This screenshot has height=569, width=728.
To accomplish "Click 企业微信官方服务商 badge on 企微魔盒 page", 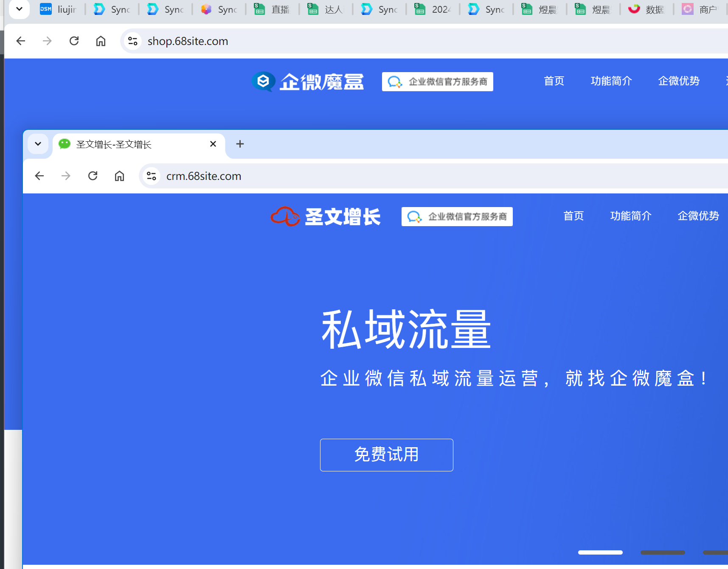I will point(438,81).
